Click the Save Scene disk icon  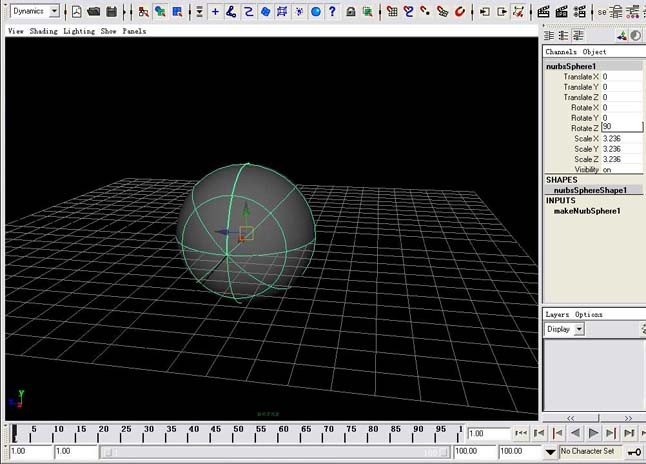click(x=112, y=12)
